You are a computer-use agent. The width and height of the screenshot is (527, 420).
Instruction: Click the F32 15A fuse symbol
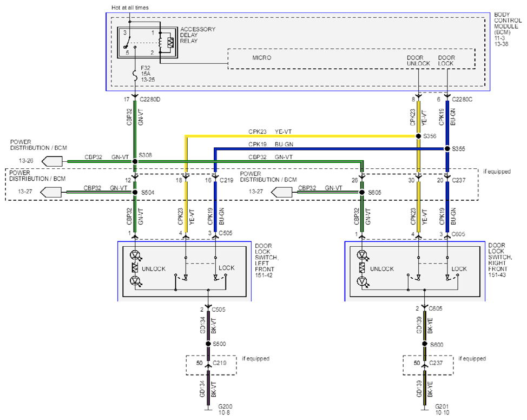click(135, 76)
